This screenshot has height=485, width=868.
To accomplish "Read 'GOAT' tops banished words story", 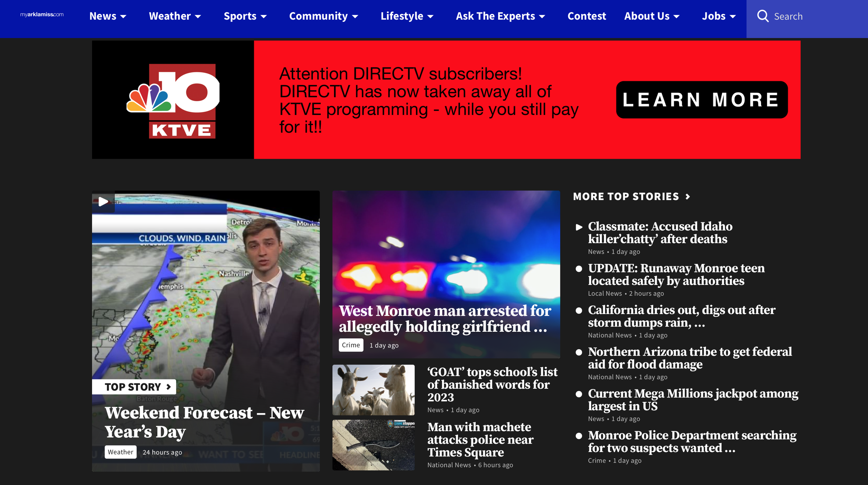I will [x=492, y=384].
